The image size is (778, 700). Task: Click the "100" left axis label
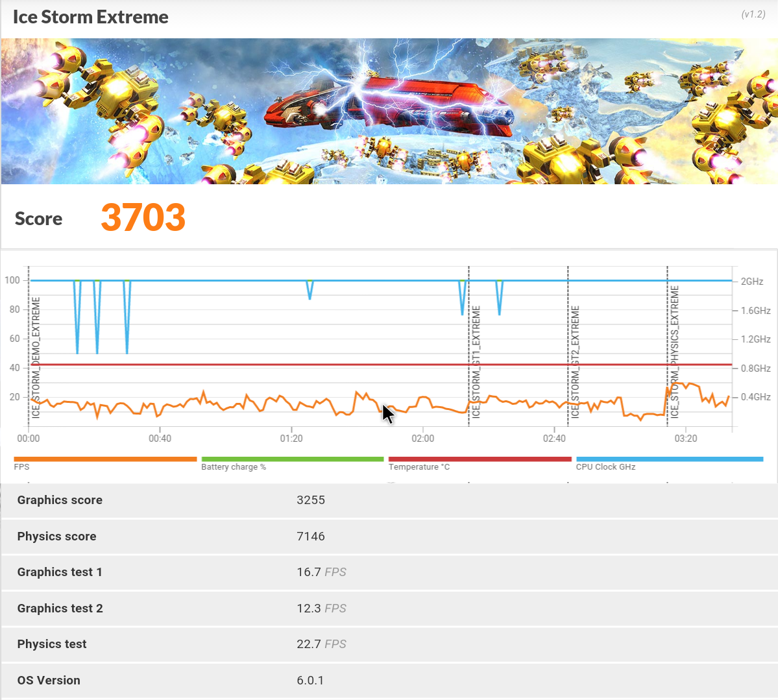[12, 280]
